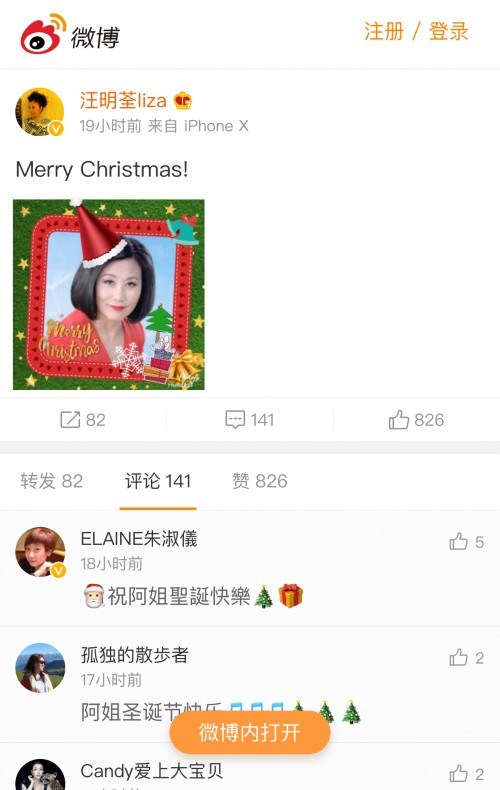
Task: Tap the 微博内打开 button
Action: coord(250,732)
